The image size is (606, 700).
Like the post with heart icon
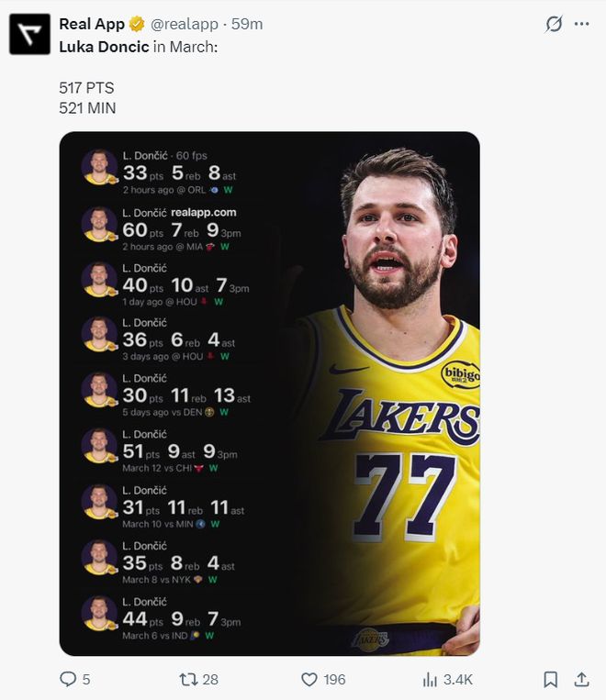coord(309,679)
